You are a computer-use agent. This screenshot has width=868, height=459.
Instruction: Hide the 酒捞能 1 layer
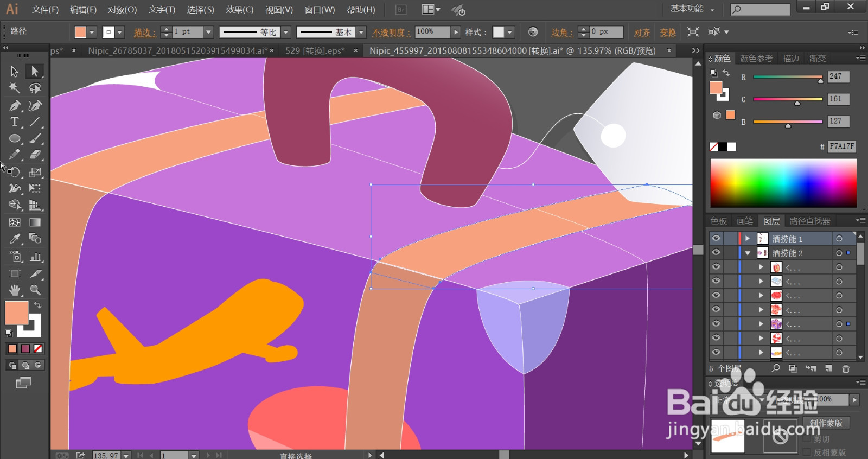(x=716, y=238)
